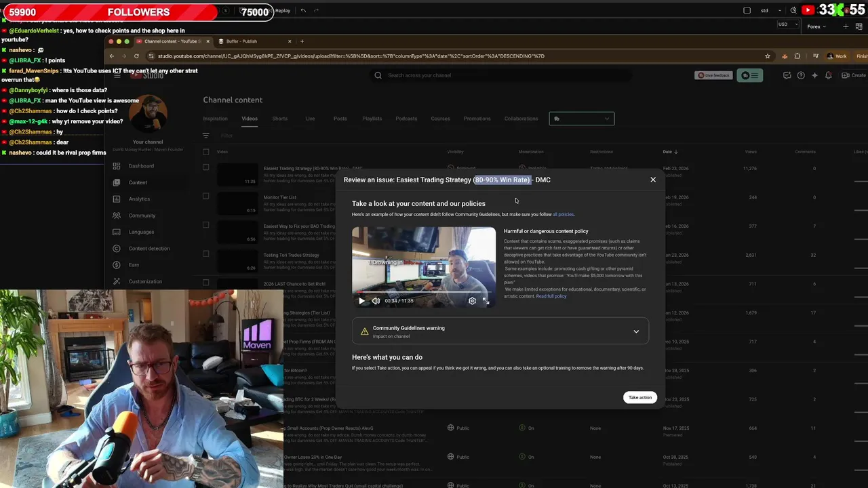Click the Take action button
The height and width of the screenshot is (488, 868).
[x=639, y=397]
